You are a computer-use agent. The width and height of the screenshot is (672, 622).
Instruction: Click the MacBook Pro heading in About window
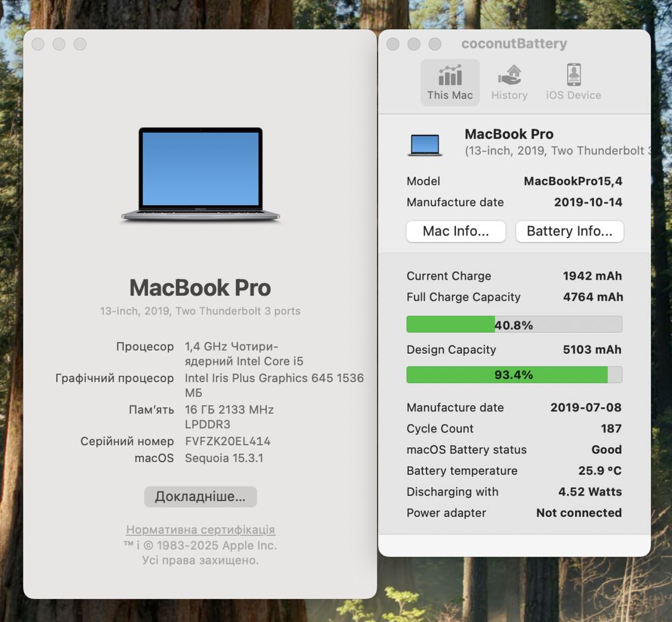[x=200, y=287]
